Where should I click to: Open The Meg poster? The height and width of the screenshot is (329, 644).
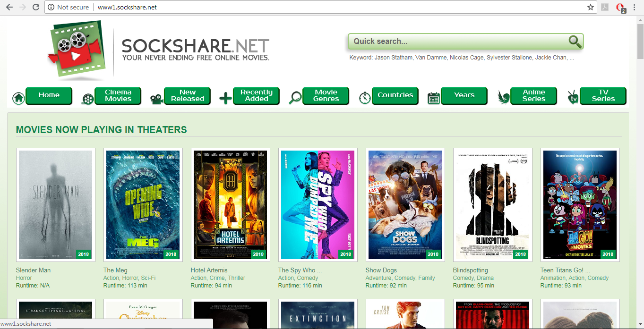[x=143, y=205]
